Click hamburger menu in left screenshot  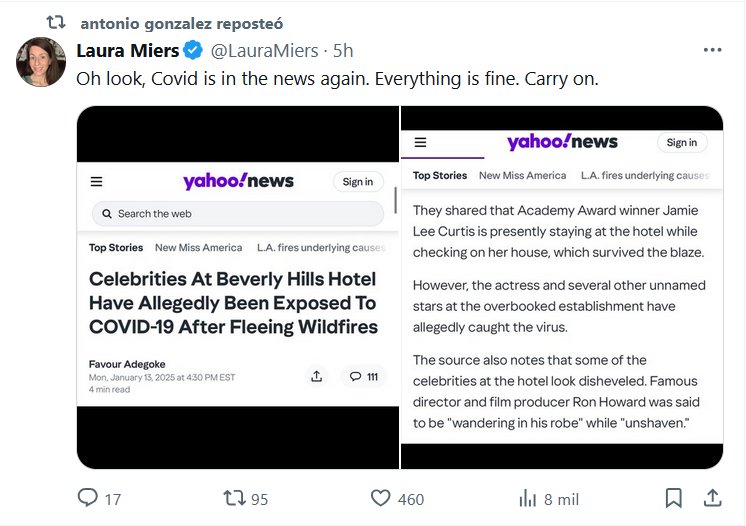tap(97, 181)
